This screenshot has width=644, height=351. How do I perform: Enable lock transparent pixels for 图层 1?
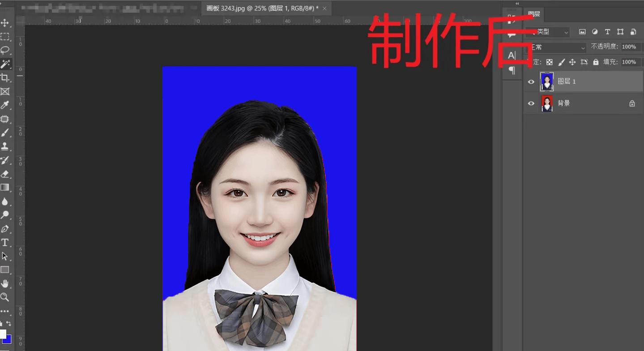click(550, 62)
